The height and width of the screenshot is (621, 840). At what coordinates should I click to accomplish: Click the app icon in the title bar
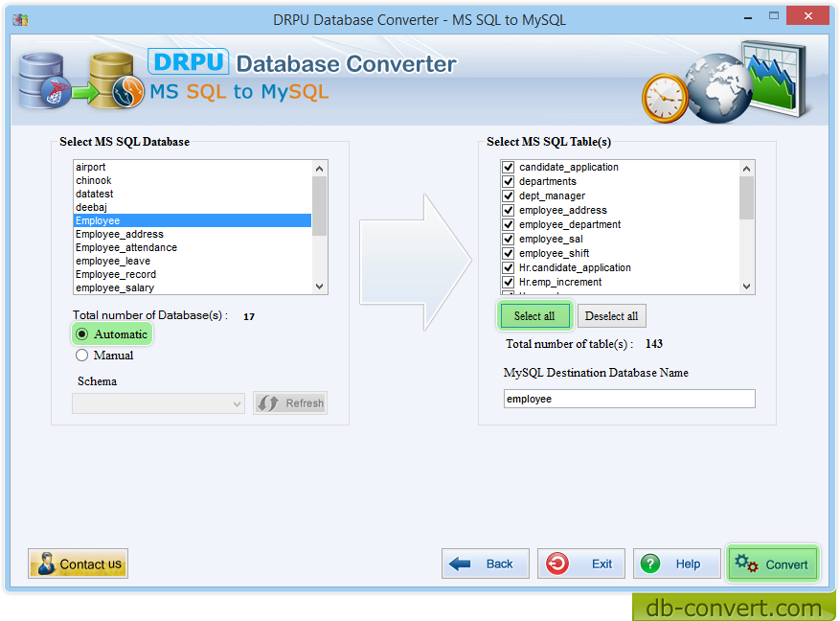(20, 20)
